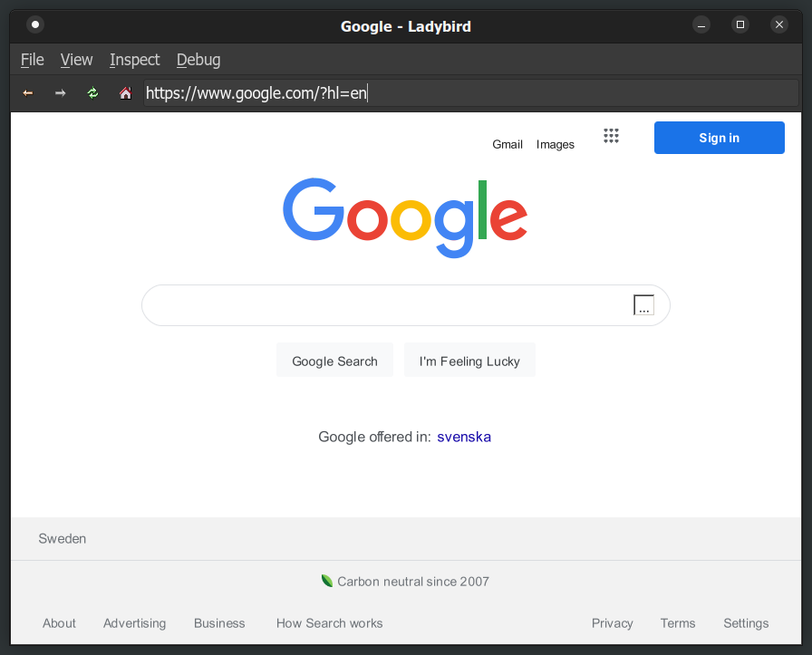Open How Search works link
The width and height of the screenshot is (812, 655).
pos(329,623)
